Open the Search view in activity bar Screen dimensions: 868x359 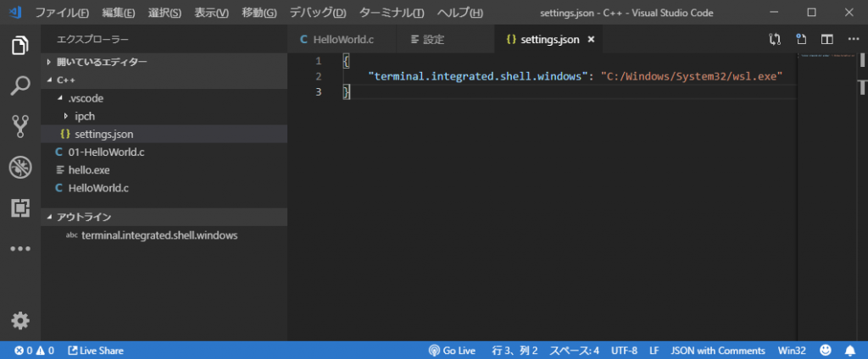click(x=20, y=86)
